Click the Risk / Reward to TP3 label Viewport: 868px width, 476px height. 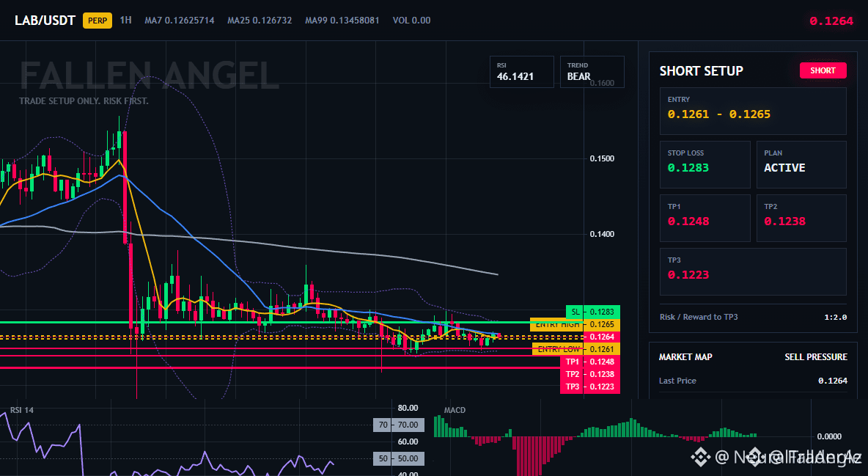(699, 317)
